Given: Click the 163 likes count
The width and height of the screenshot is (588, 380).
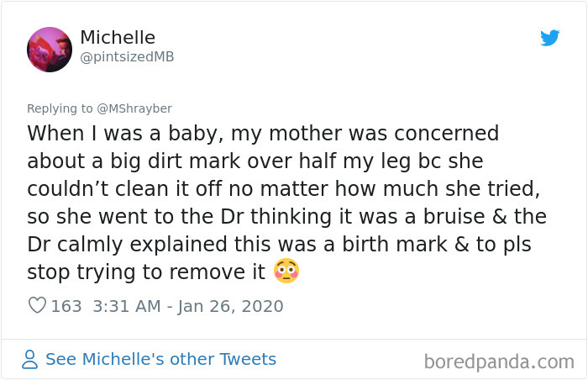Looking at the screenshot, I should click(x=66, y=306).
